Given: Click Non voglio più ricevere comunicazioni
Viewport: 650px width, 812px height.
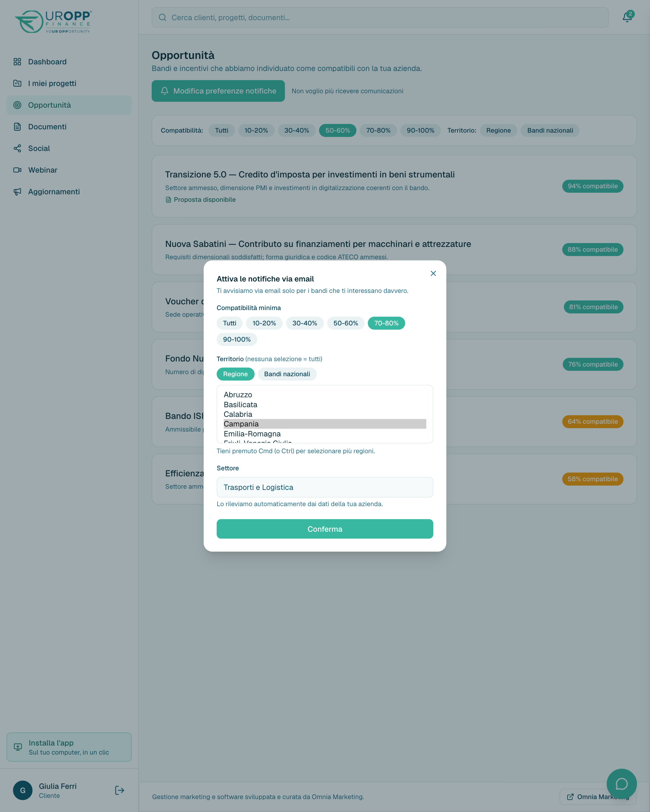Looking at the screenshot, I should click(x=347, y=91).
